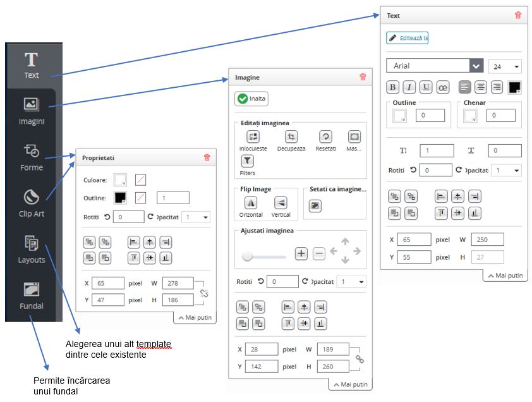532x402 pixels.
Task: Toggle Italic formatting in Text panel
Action: 409,87
